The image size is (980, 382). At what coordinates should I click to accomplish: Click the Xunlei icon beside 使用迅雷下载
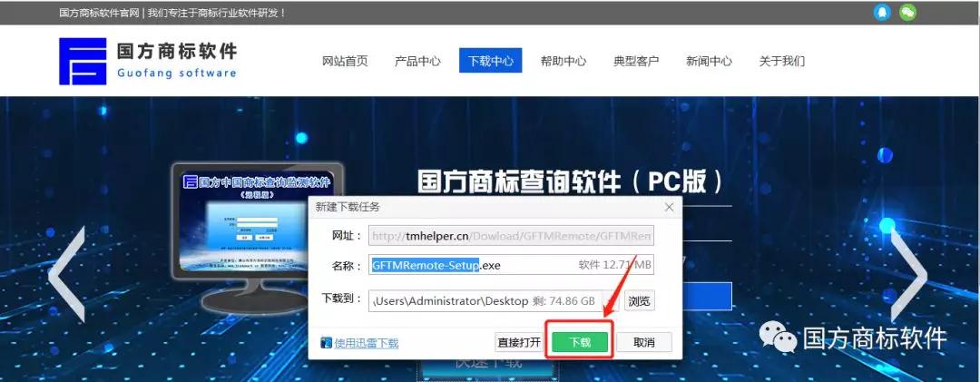(327, 343)
